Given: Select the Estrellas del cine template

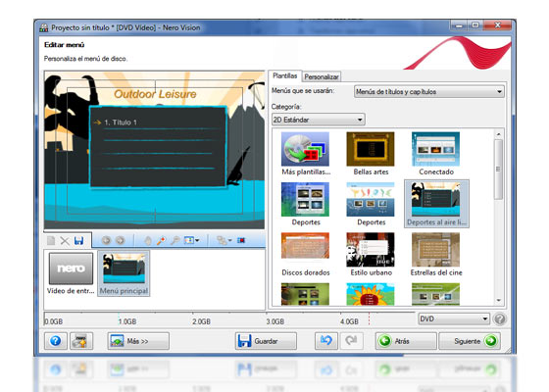Looking at the screenshot, I should point(435,250).
